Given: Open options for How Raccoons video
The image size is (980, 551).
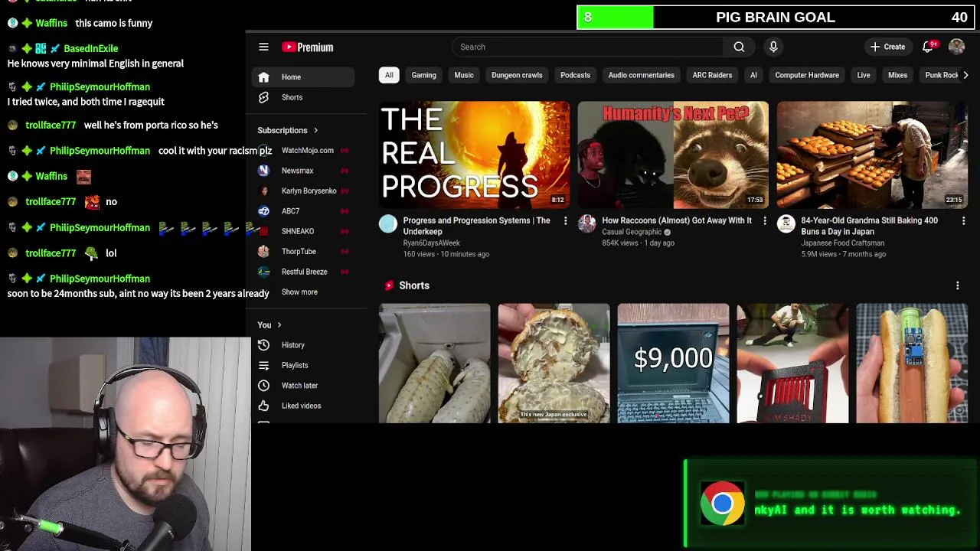Looking at the screenshot, I should (x=764, y=220).
